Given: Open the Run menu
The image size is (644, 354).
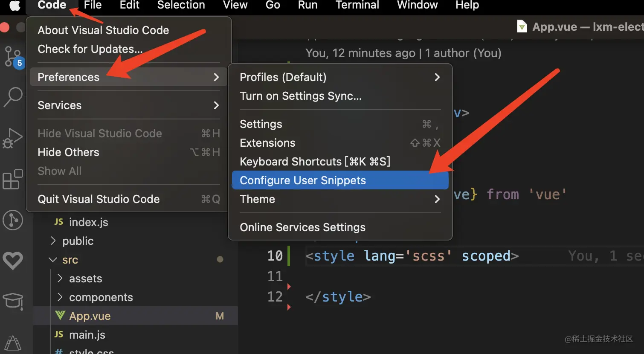Looking at the screenshot, I should (307, 5).
